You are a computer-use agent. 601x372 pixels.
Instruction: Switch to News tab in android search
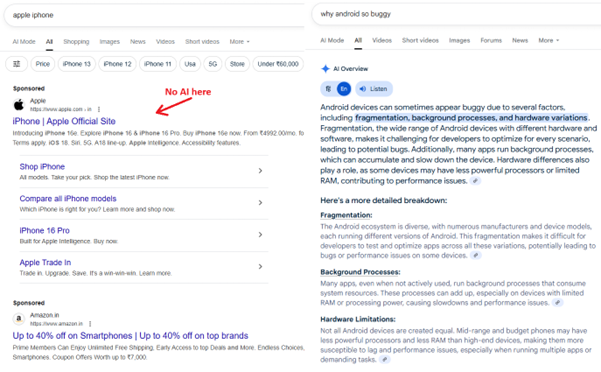pyautogui.click(x=520, y=40)
